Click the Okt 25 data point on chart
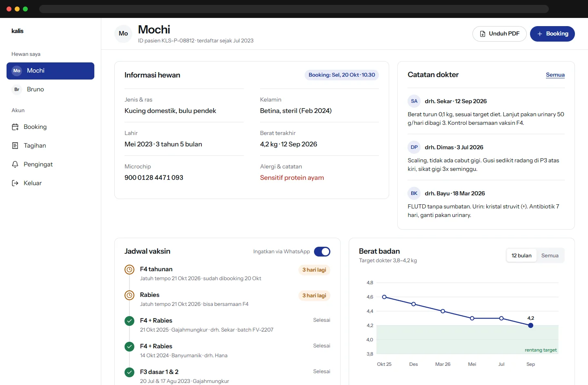 pos(384,297)
